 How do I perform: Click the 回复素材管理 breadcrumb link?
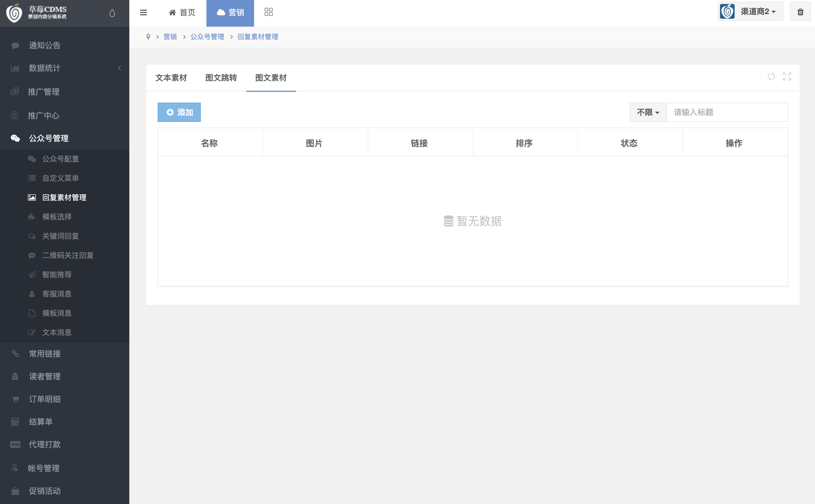click(258, 37)
